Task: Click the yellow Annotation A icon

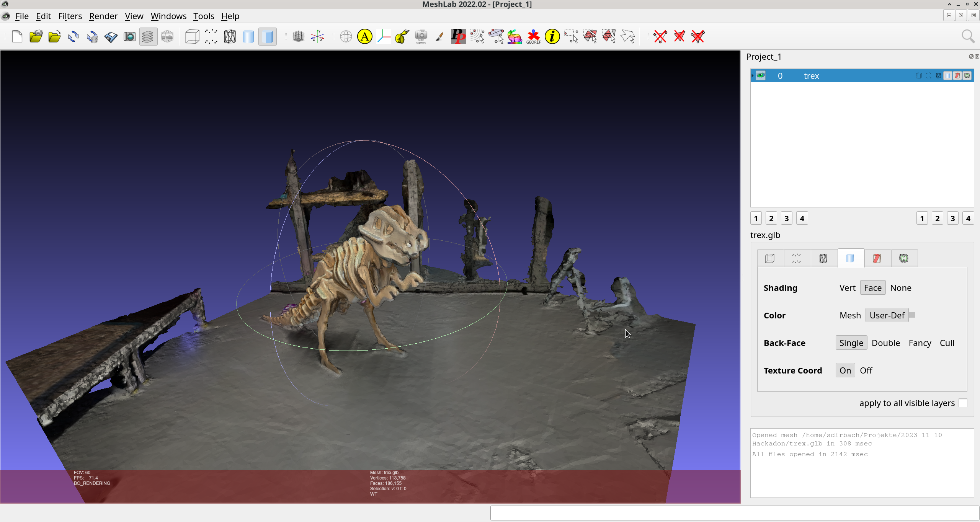Action: [x=364, y=37]
